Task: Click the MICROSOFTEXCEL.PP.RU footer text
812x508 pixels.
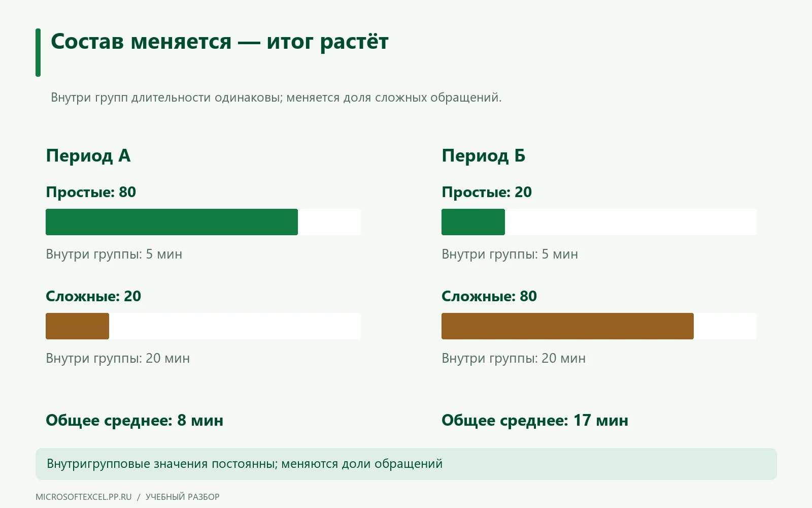Action: click(84, 497)
